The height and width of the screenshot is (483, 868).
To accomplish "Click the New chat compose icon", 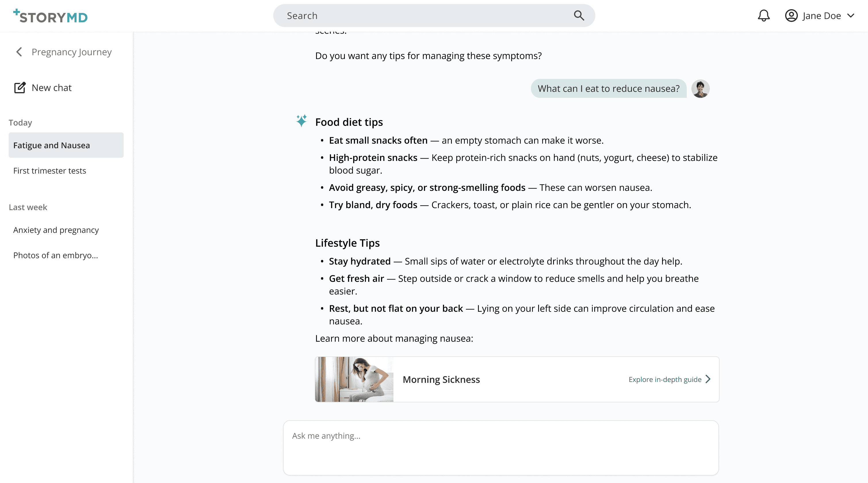I will 20,88.
